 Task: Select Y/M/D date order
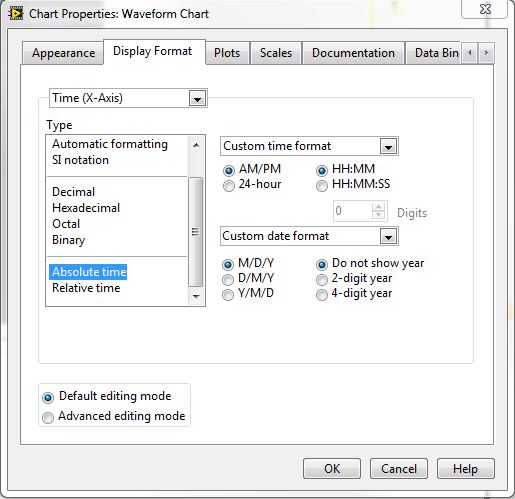[228, 295]
